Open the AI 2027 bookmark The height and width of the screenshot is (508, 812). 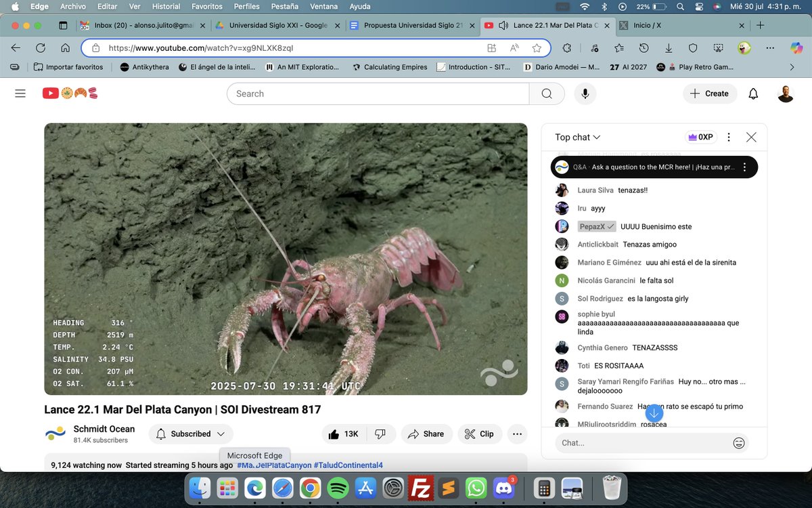(x=629, y=67)
